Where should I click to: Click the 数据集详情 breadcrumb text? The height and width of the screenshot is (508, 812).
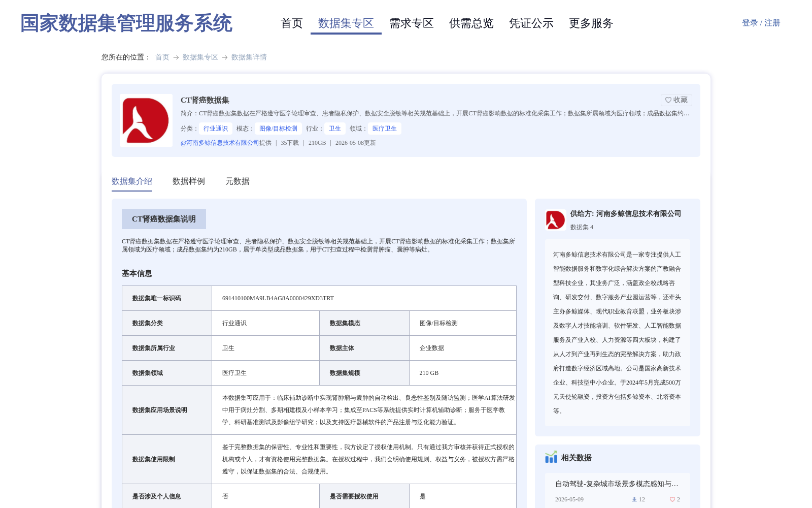click(x=249, y=57)
